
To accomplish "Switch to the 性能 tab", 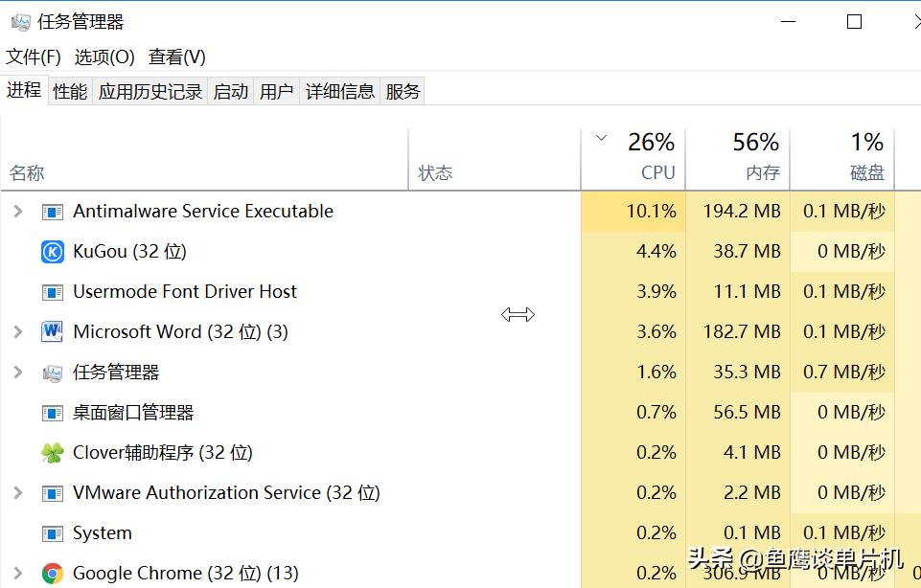I will coord(70,92).
